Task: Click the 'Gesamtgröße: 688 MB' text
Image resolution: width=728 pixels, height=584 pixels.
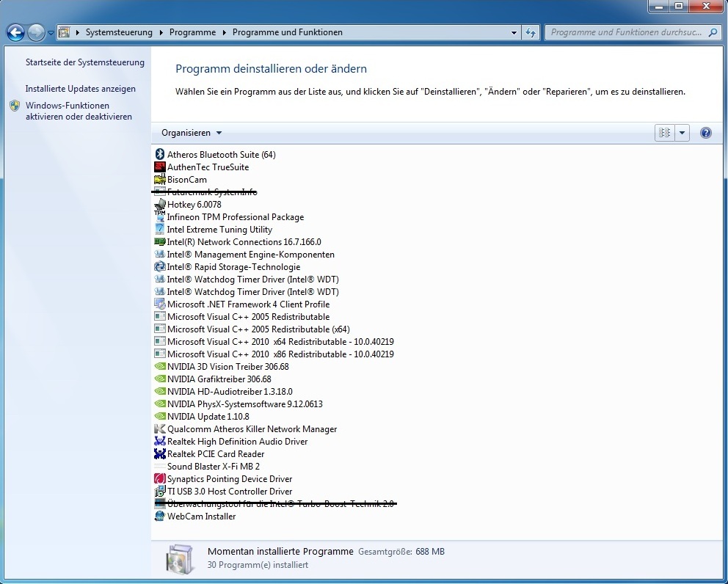Action: [401, 552]
